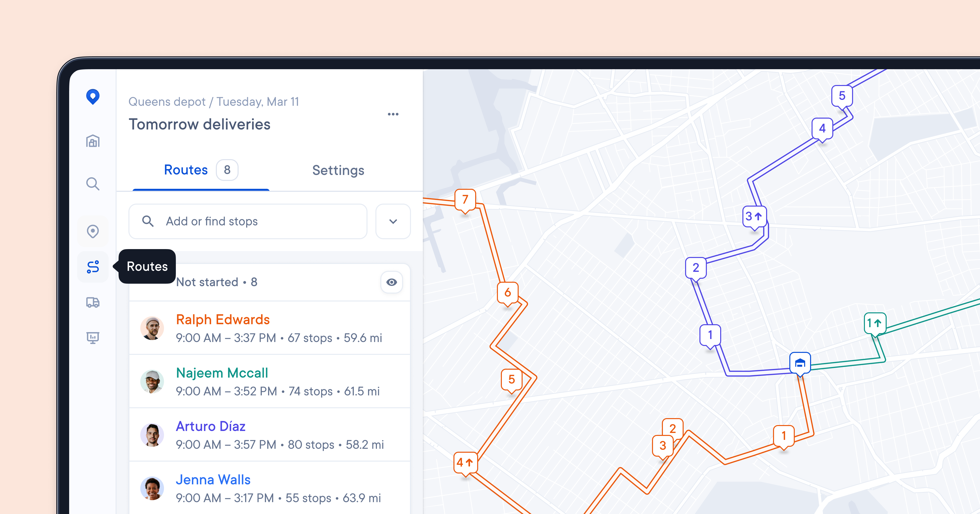
Task: Click the Queens depot breadcrumb
Action: pos(167,102)
